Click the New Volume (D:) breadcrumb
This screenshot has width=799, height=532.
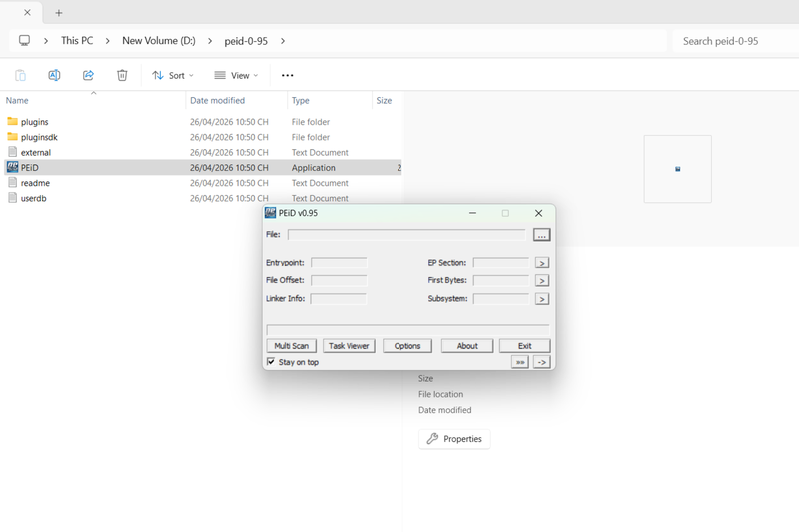[159, 41]
